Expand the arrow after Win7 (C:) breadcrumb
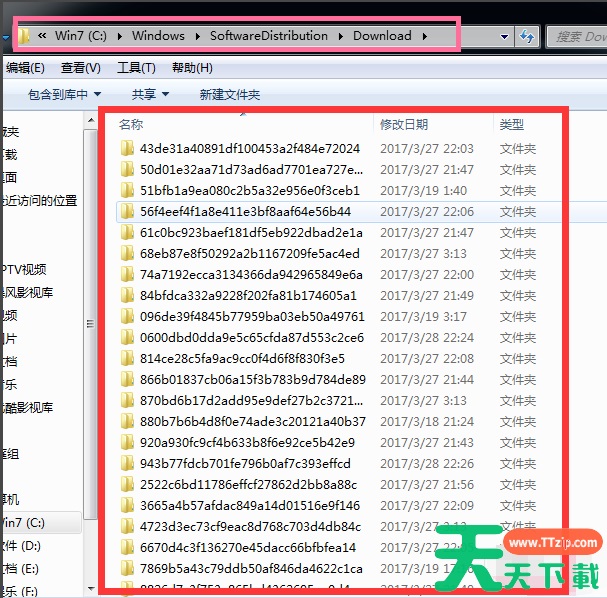 pos(119,36)
